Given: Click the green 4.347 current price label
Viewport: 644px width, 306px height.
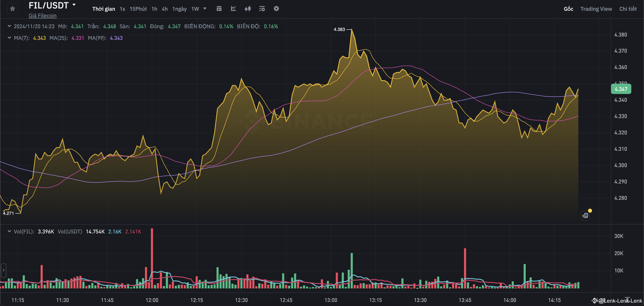Looking at the screenshot, I should pyautogui.click(x=621, y=89).
